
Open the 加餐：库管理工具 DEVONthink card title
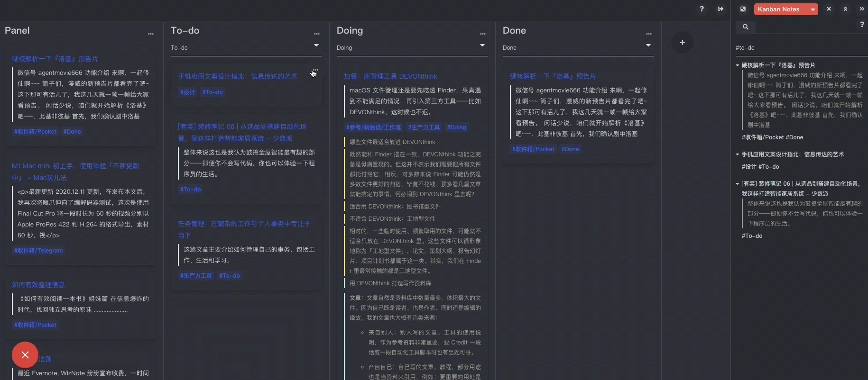[390, 76]
